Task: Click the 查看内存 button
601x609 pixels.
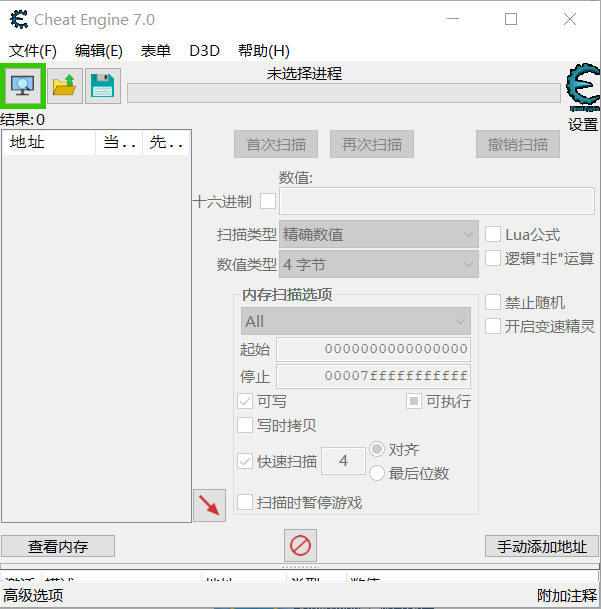Action: click(x=58, y=546)
